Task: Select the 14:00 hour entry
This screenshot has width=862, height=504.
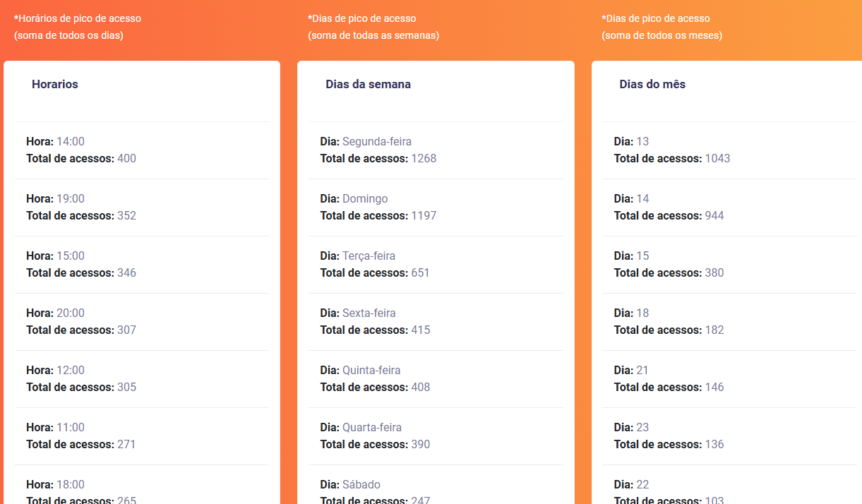Action: point(142,150)
